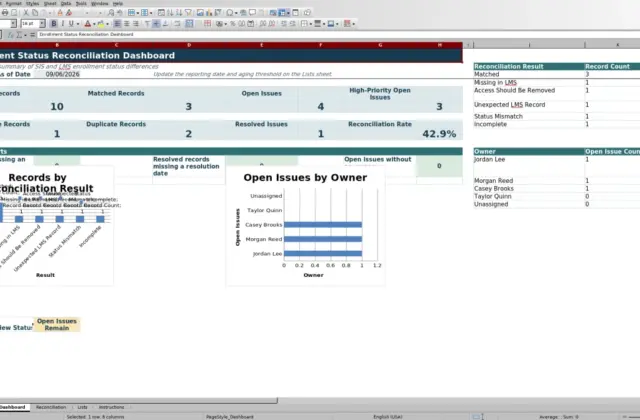640x420 pixels.
Task: Click the Insert Pivot Table icon
Action: [x=218, y=13]
